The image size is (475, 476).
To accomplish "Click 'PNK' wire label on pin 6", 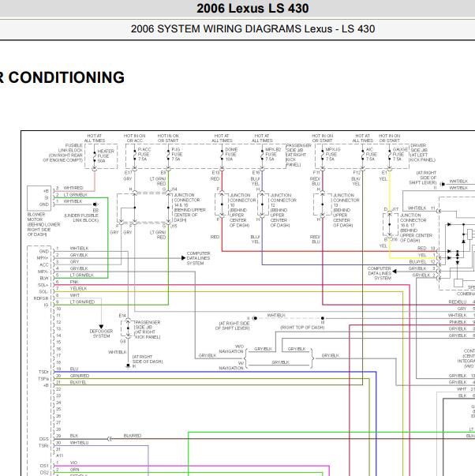I will [x=74, y=282].
